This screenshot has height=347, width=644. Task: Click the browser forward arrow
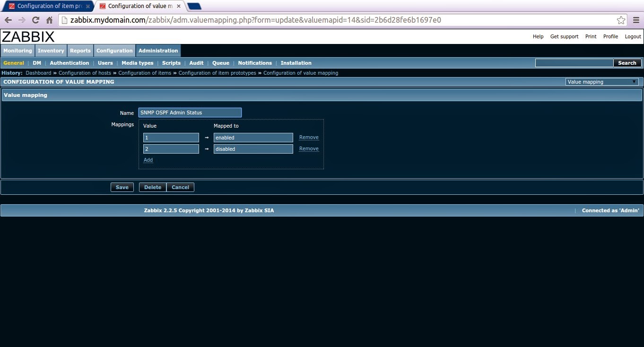(x=22, y=20)
